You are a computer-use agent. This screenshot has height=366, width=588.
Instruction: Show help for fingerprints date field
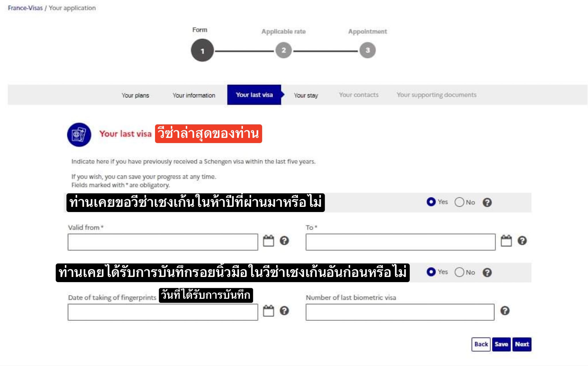coord(284,311)
